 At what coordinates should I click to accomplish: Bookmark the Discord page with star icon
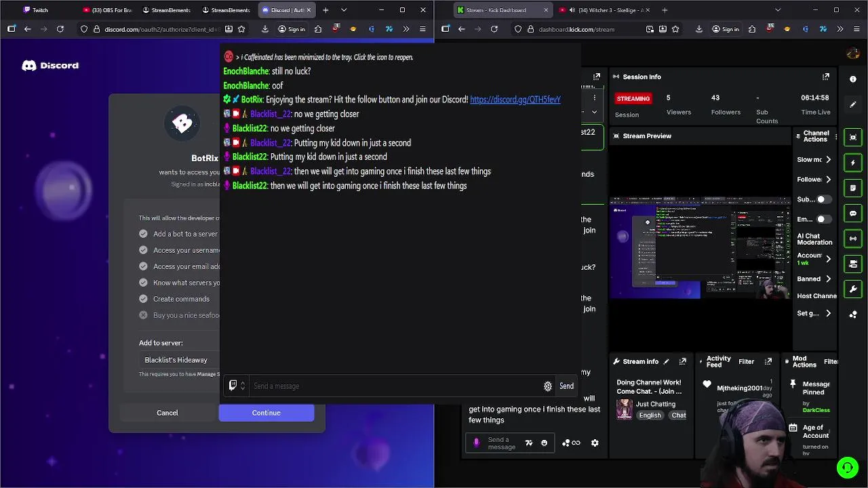(x=241, y=29)
